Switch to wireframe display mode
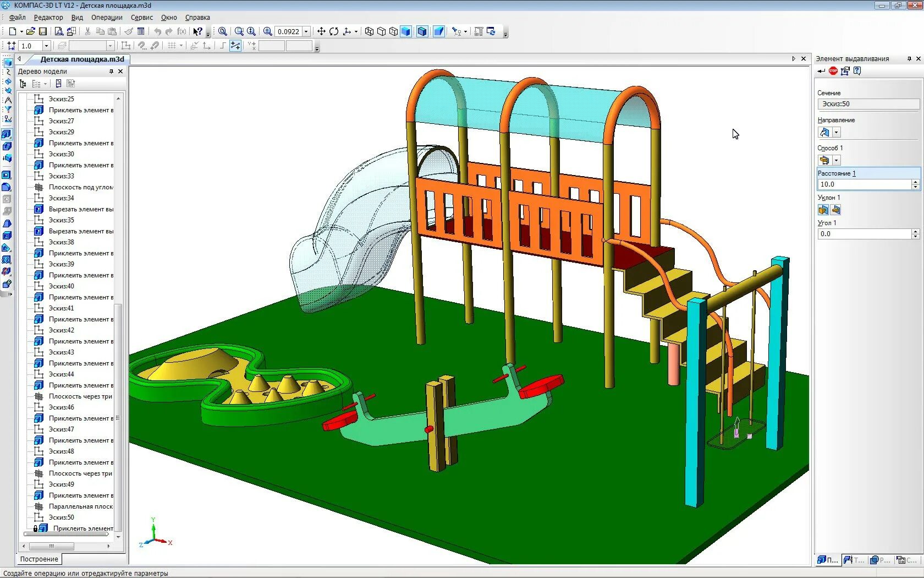Viewport: 924px width, 578px height. tap(369, 31)
